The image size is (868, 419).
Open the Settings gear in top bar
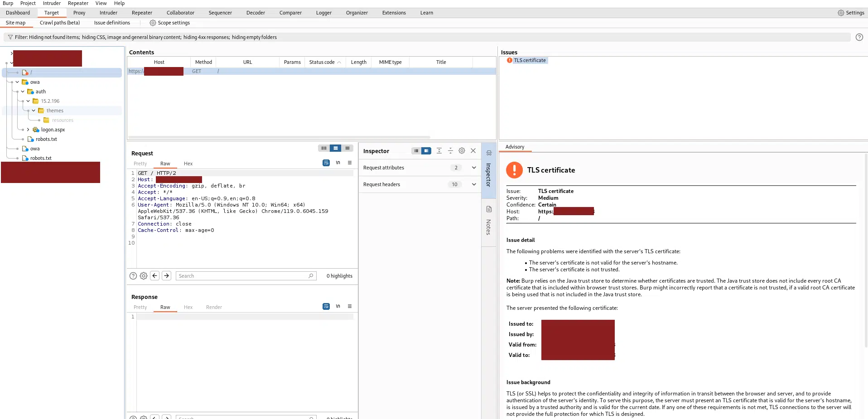point(841,13)
